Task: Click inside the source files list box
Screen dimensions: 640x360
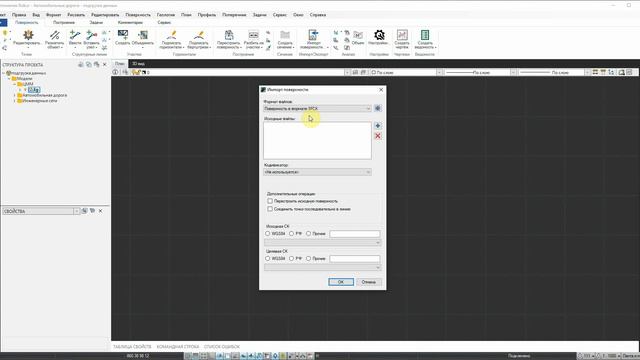Action: 318,140
